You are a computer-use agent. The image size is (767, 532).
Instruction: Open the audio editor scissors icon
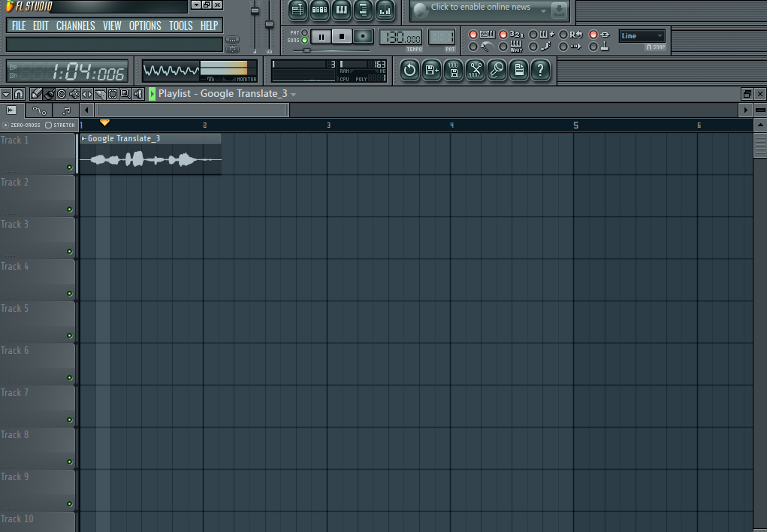coord(475,71)
